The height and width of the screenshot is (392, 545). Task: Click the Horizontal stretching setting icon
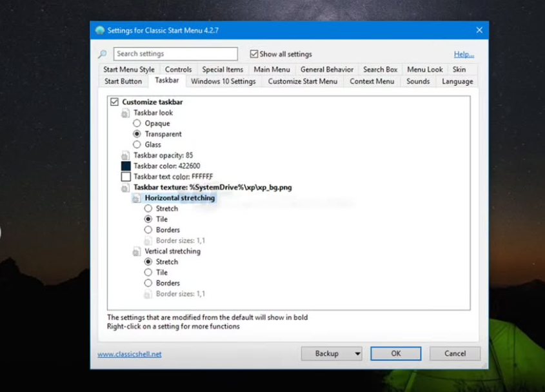(137, 199)
